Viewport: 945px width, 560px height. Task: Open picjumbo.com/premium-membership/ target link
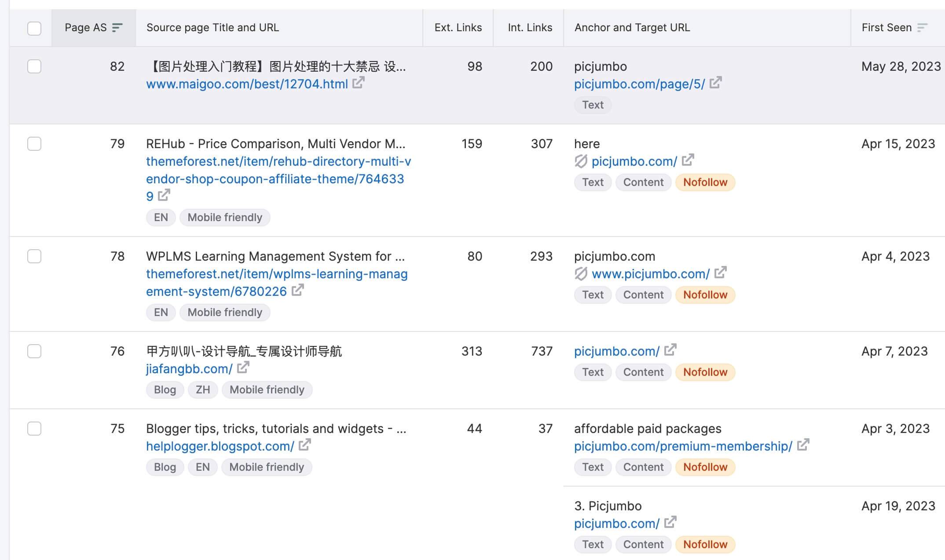coord(683,446)
